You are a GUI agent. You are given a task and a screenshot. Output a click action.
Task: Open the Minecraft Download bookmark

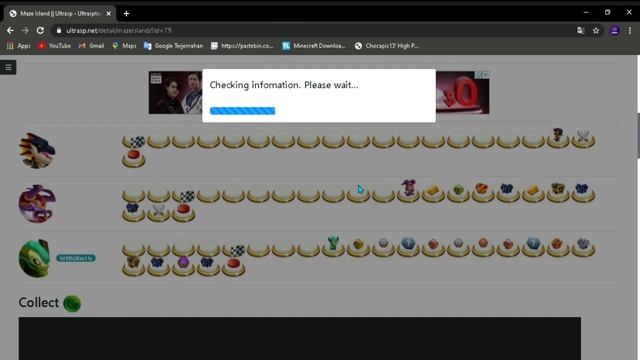pyautogui.click(x=314, y=46)
